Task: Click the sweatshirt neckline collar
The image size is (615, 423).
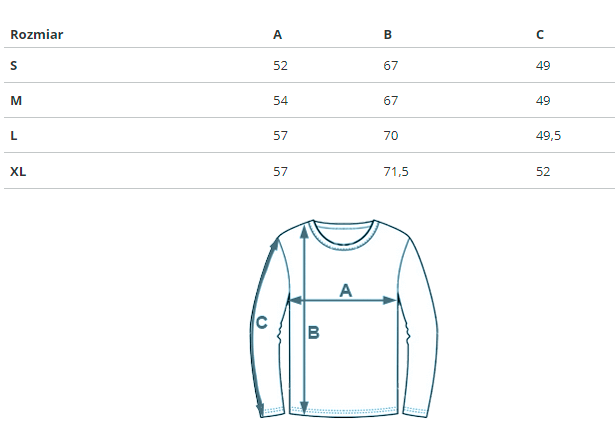Action: click(344, 235)
